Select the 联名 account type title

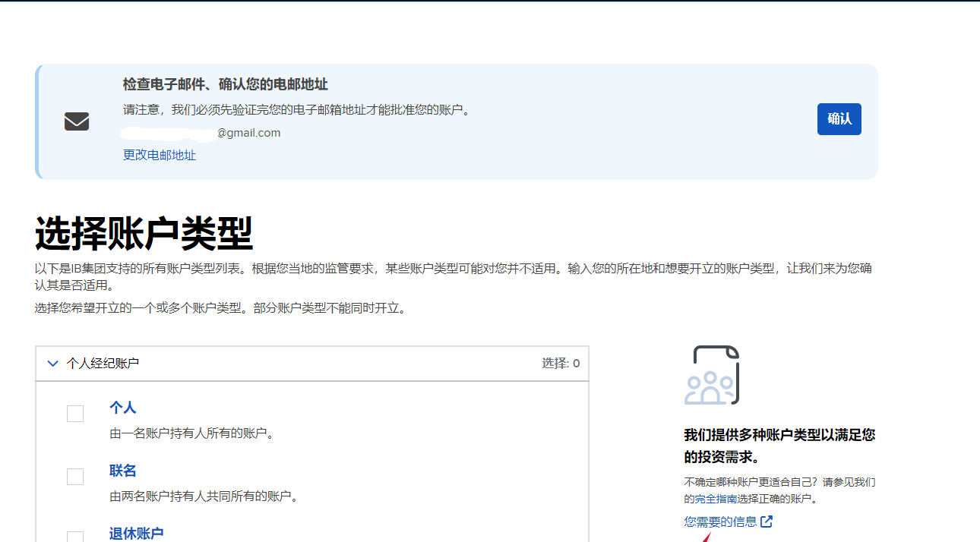tap(123, 471)
